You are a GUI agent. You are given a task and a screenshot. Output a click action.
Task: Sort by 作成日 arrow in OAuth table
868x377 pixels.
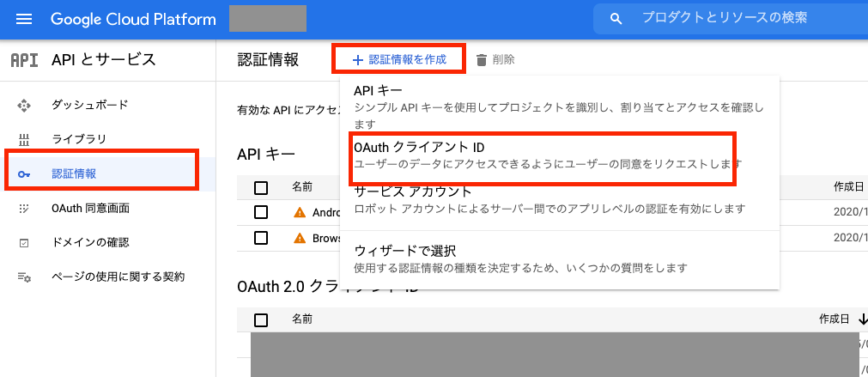point(862,319)
